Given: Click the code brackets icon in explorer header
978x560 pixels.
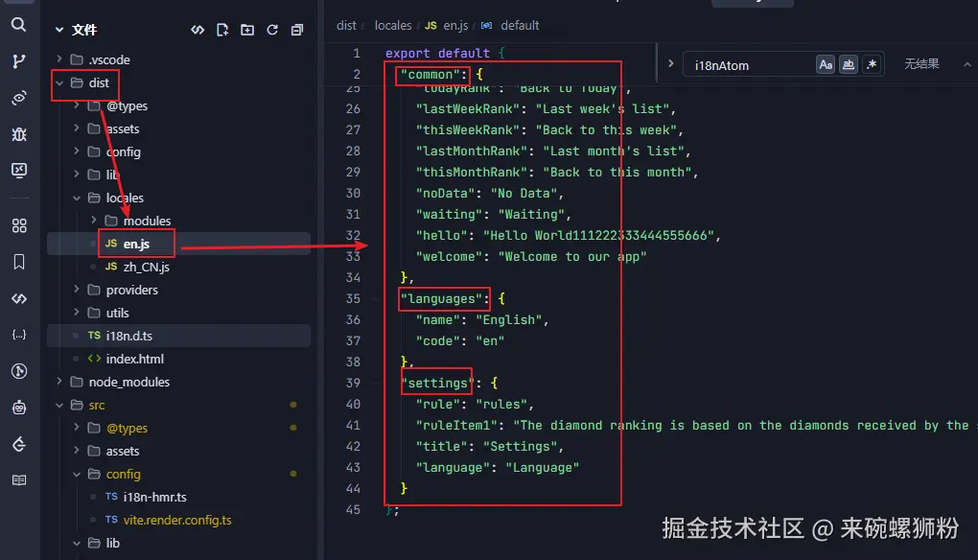Looking at the screenshot, I should pyautogui.click(x=198, y=30).
